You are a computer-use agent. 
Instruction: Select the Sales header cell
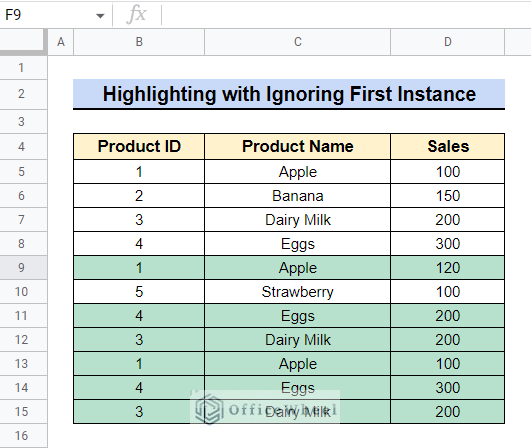pyautogui.click(x=447, y=146)
